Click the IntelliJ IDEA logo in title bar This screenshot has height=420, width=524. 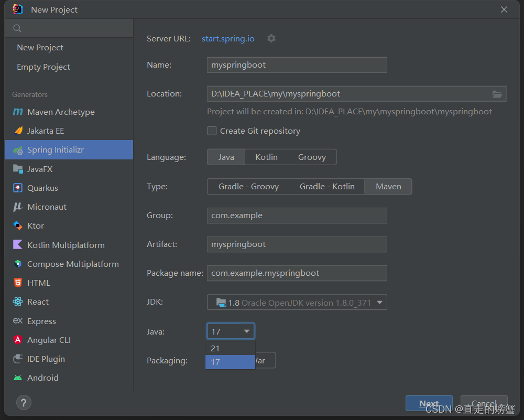17,9
